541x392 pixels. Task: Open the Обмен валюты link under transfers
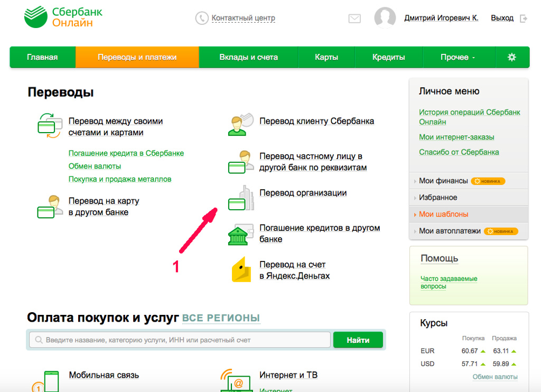(x=95, y=166)
